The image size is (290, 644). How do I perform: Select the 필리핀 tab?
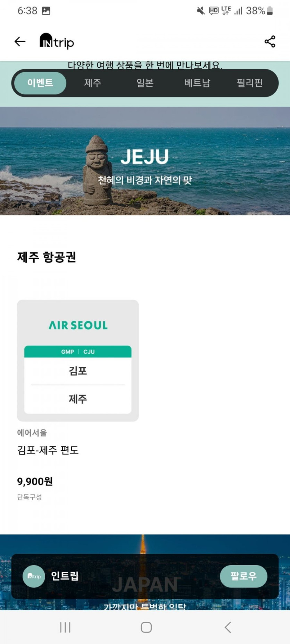249,83
